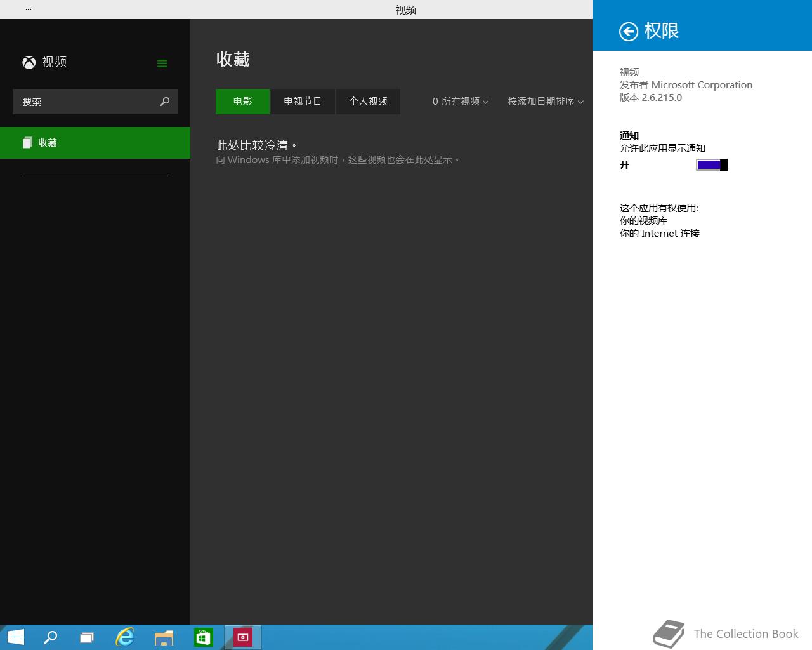Screen dimensions: 812x650
Task: Open File Explorer from taskbar
Action: pos(164,637)
